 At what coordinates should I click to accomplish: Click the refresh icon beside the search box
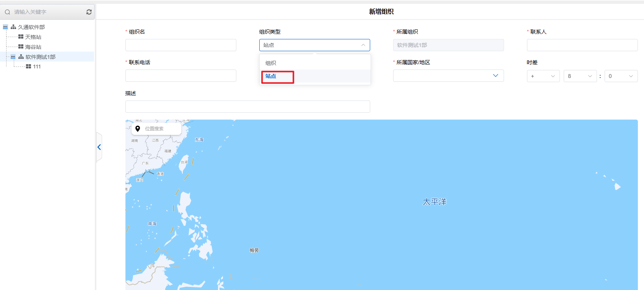(x=89, y=12)
